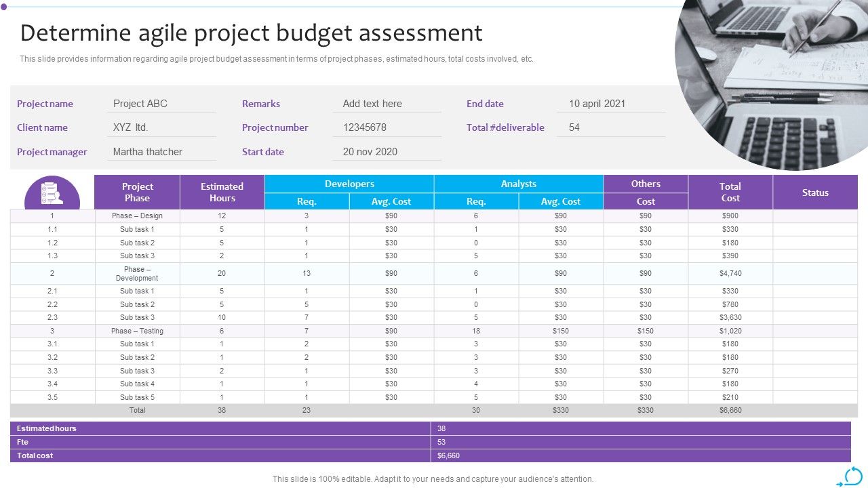This screenshot has width=868, height=488.
Task: Click the Project manager value 'Martha thatcher'
Action: pos(148,152)
